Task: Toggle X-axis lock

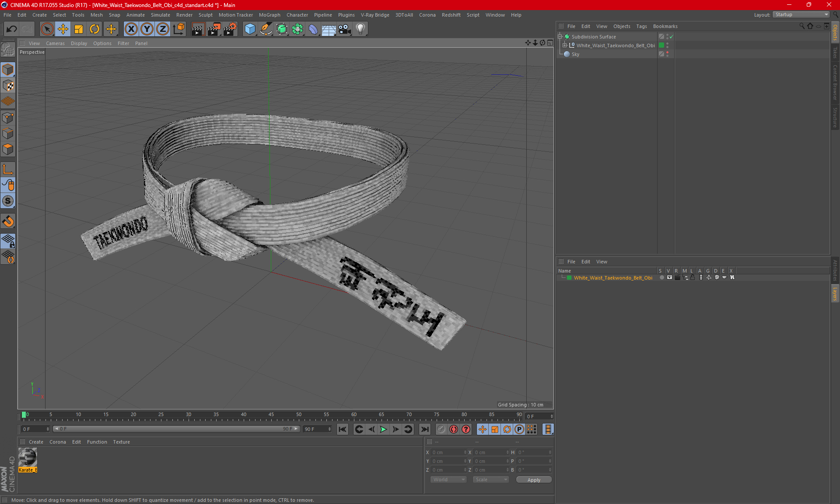Action: (131, 29)
